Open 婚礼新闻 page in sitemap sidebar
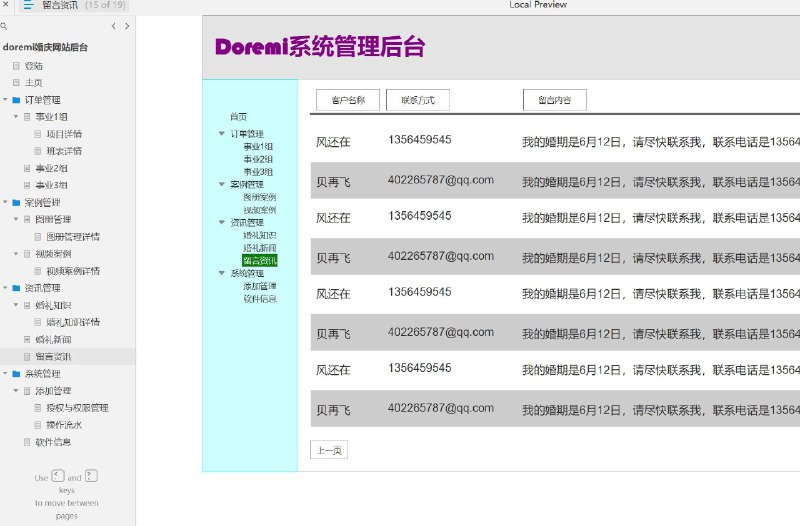Viewport: 800px width, 526px height. coord(53,340)
